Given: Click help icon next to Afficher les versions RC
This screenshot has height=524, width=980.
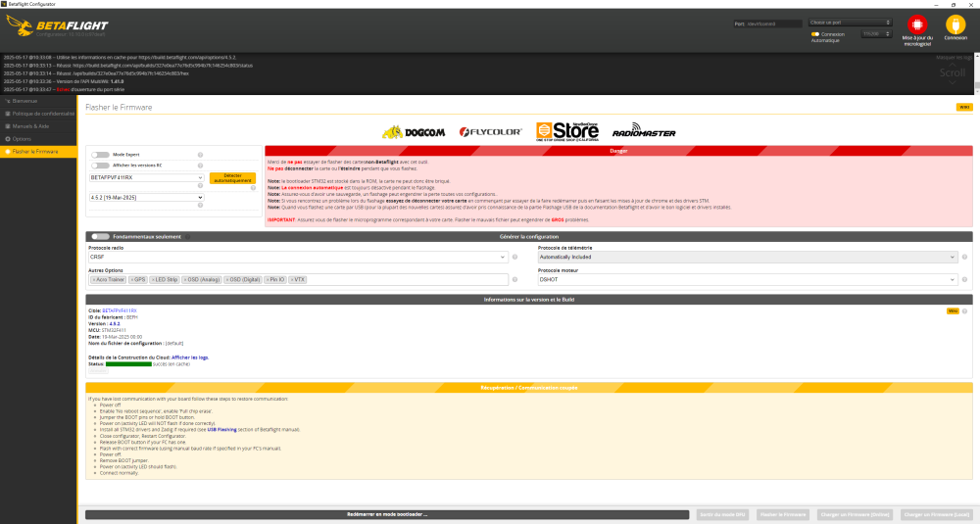Looking at the screenshot, I should [x=201, y=166].
